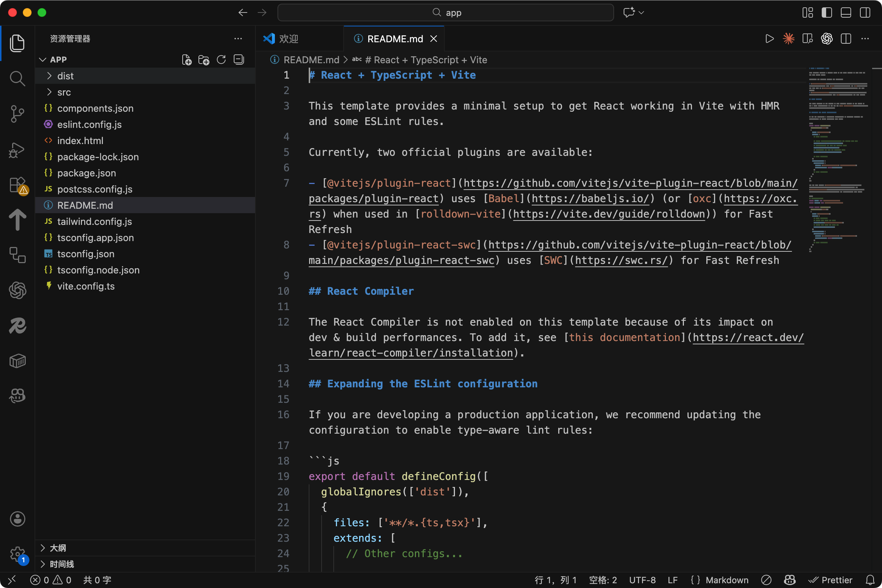
Task: Toggle the bottom panel visibility
Action: 846,12
